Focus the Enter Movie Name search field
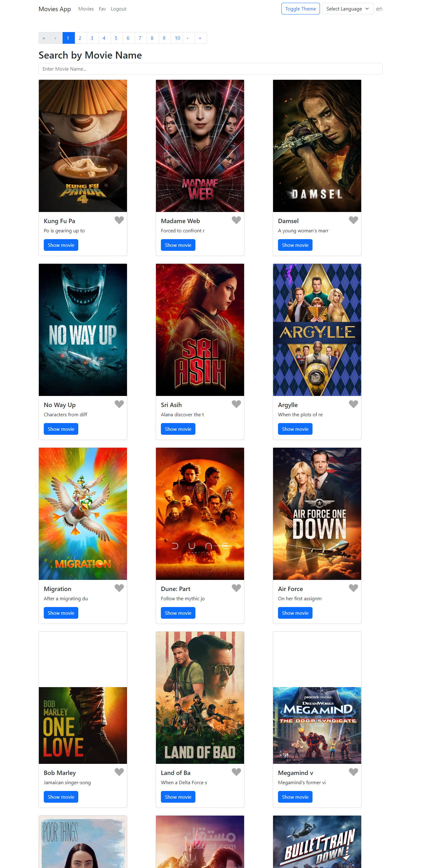This screenshot has height=868, width=421. 210,69
